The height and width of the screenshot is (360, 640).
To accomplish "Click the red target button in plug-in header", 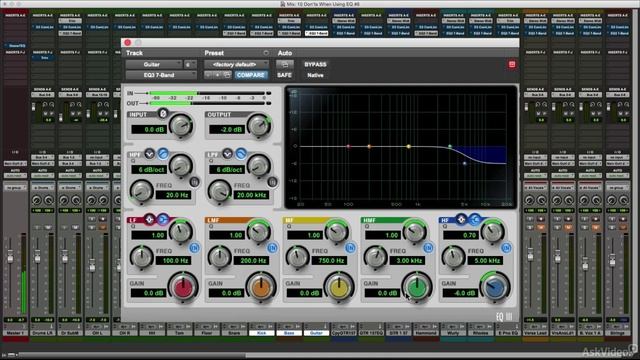I will tap(512, 64).
